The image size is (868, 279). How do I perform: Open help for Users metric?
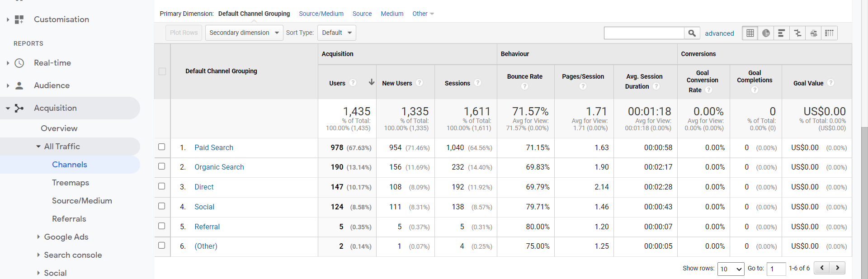(353, 83)
